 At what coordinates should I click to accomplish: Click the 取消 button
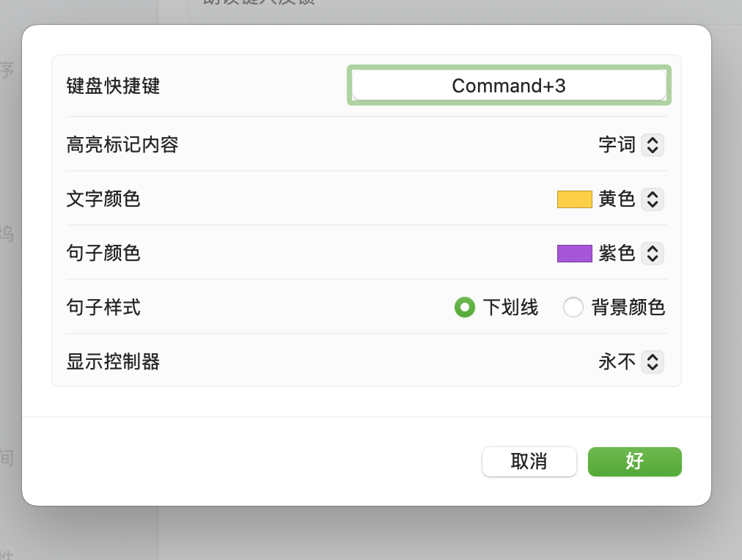coord(529,462)
